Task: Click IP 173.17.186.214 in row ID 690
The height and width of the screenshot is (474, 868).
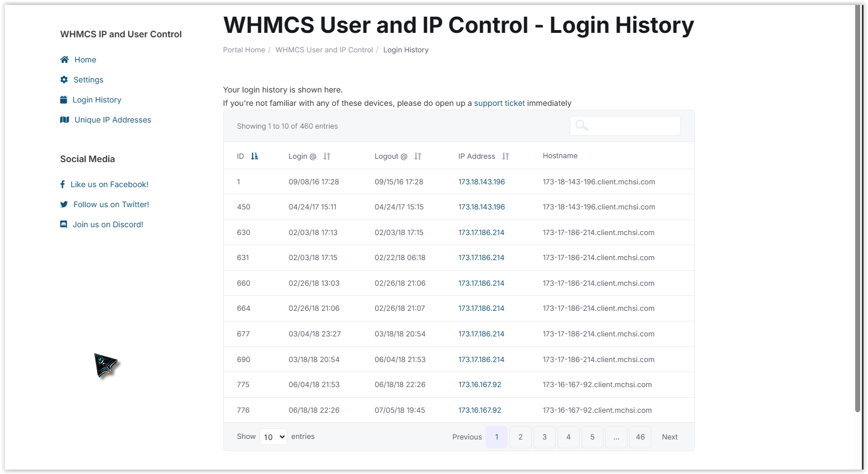Action: pyautogui.click(x=481, y=359)
